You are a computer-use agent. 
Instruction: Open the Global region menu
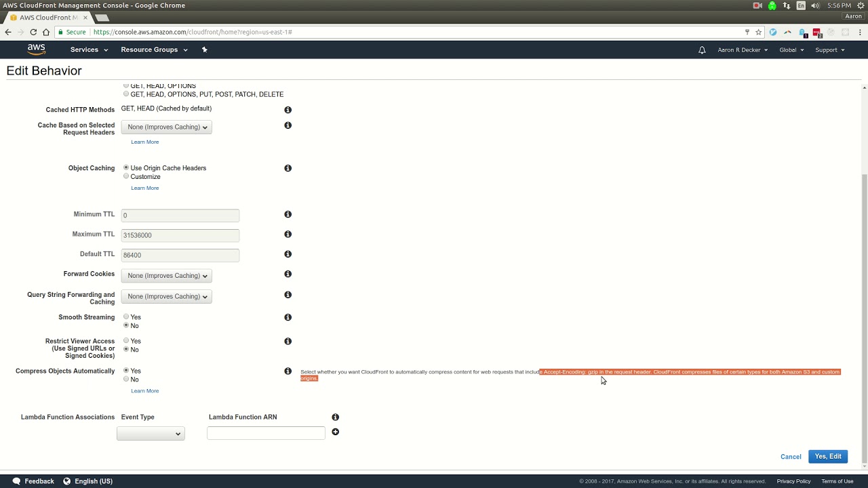[x=791, y=50]
